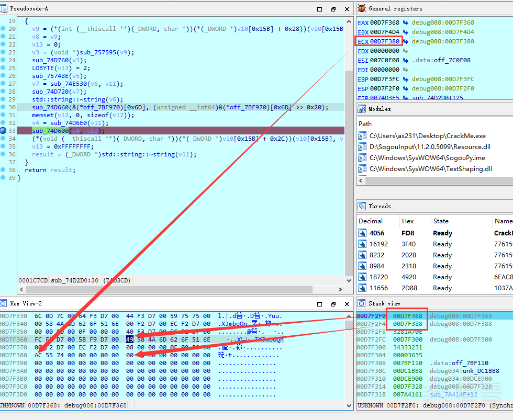Click hex row address 00D7F380

14,355
